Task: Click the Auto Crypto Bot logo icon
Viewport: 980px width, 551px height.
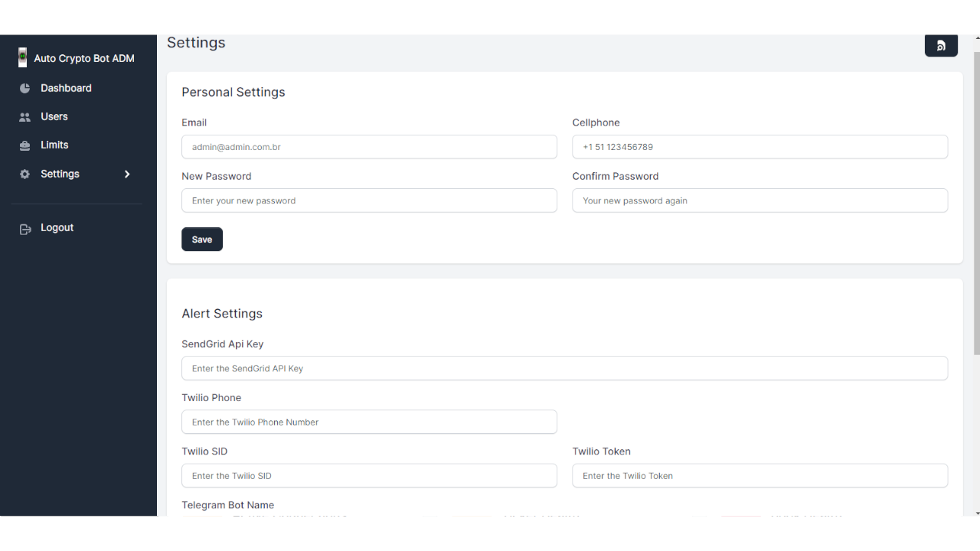Action: (23, 57)
